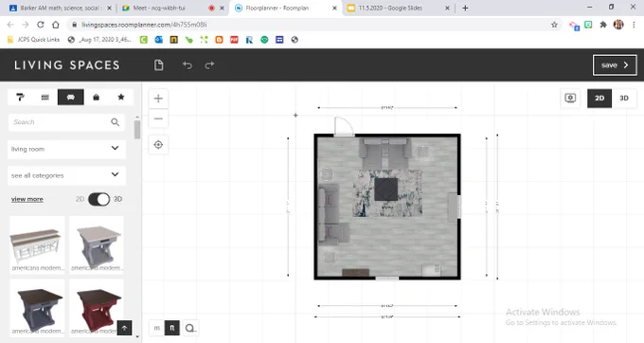Open the favorites star tab
This screenshot has height=343, width=644.
(x=121, y=97)
